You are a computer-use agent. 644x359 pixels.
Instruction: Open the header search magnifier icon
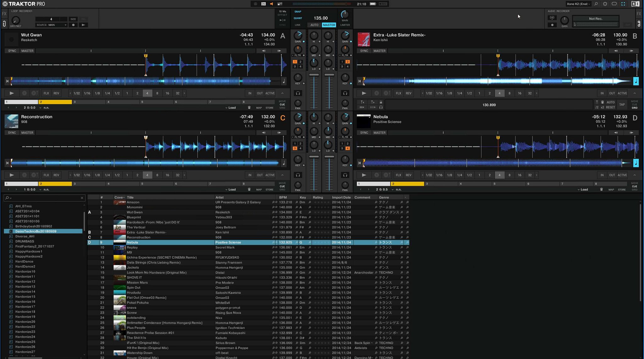(596, 4)
